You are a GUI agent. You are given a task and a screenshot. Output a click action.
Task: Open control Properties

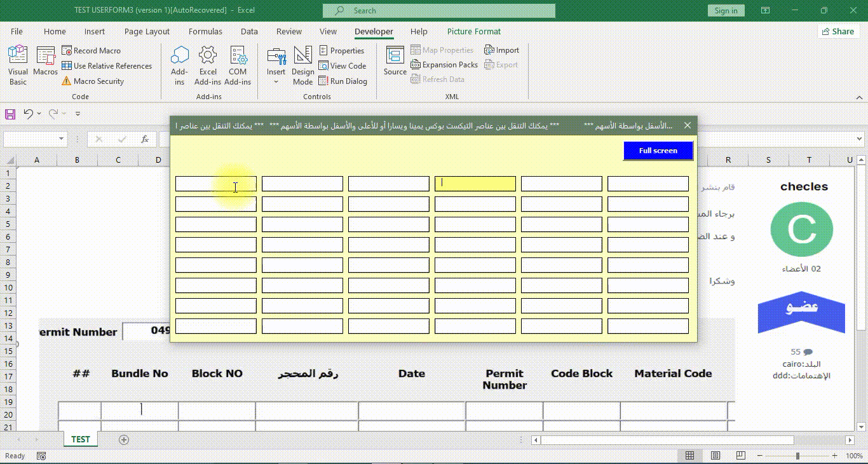342,50
